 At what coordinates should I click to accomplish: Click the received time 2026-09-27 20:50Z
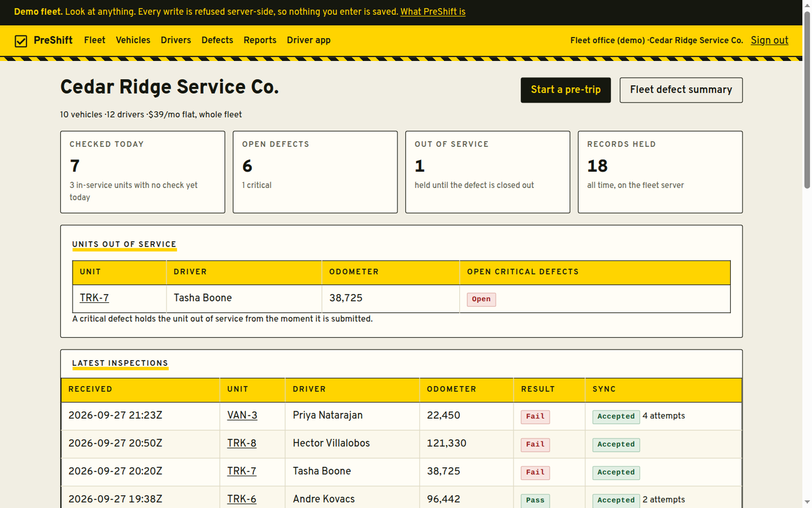[x=115, y=444]
